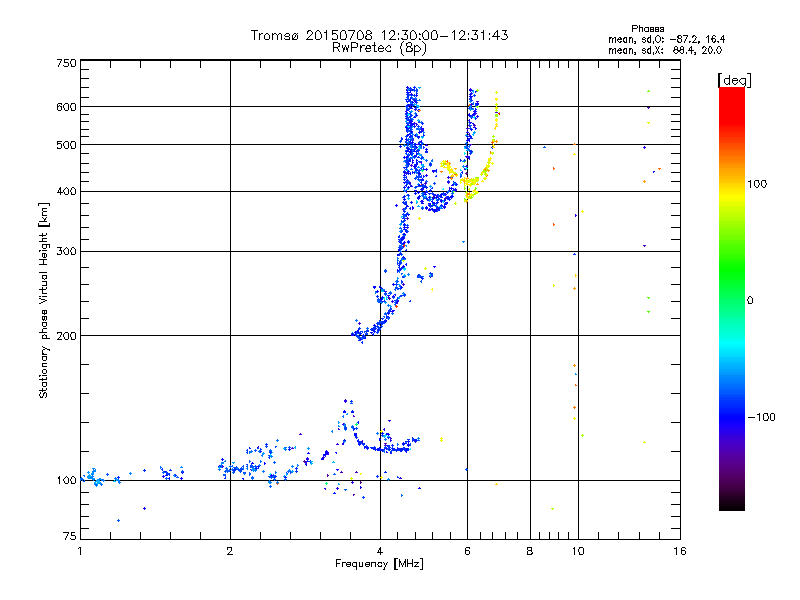Click the x-axis tick label '2'
The width and height of the screenshot is (800, 600).
(x=230, y=551)
